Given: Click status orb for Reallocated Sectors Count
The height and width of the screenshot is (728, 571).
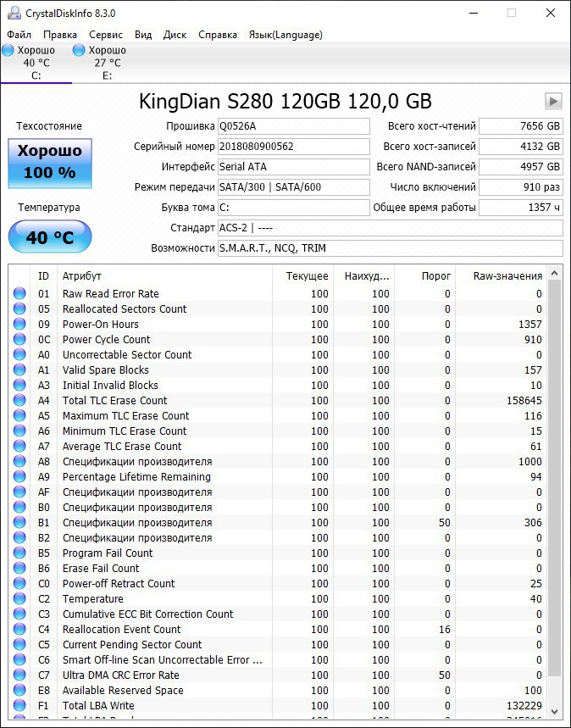Looking at the screenshot, I should pos(19,308).
